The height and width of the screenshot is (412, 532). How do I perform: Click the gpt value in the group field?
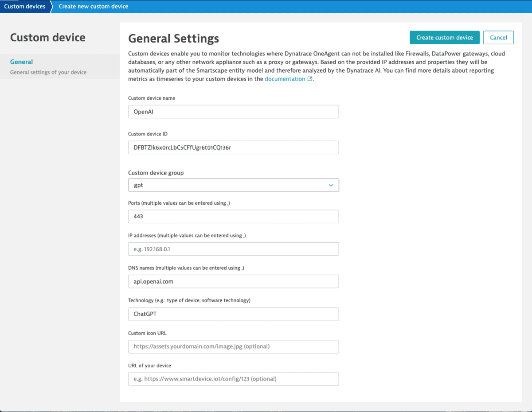138,185
